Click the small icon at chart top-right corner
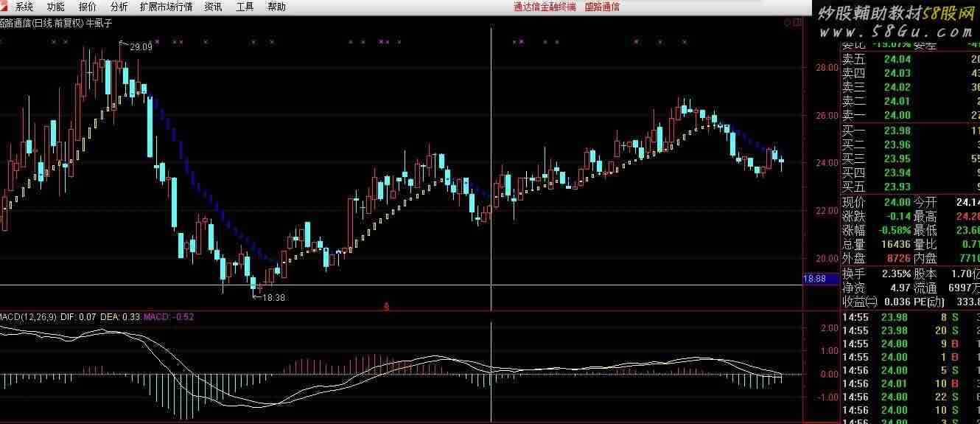 pos(797,23)
